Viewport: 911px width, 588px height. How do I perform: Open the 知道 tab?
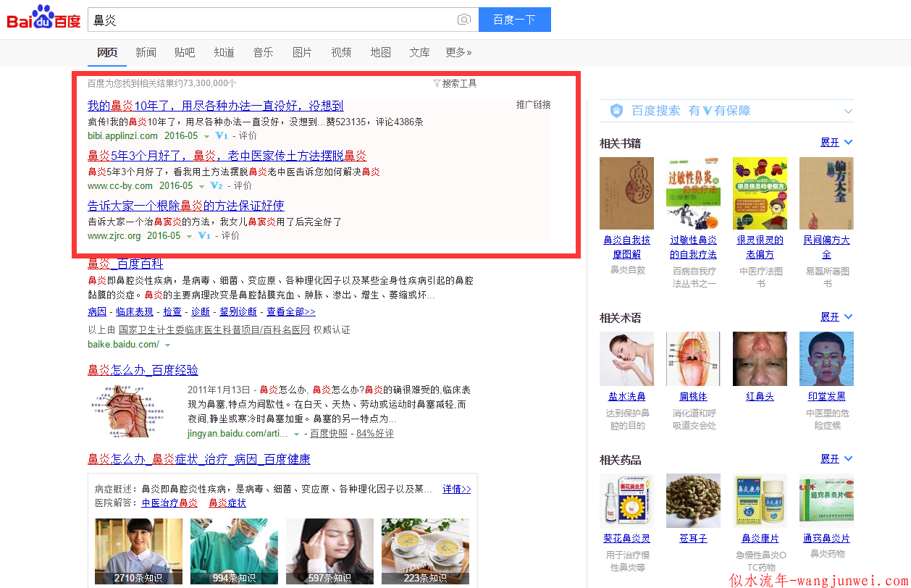click(x=224, y=52)
